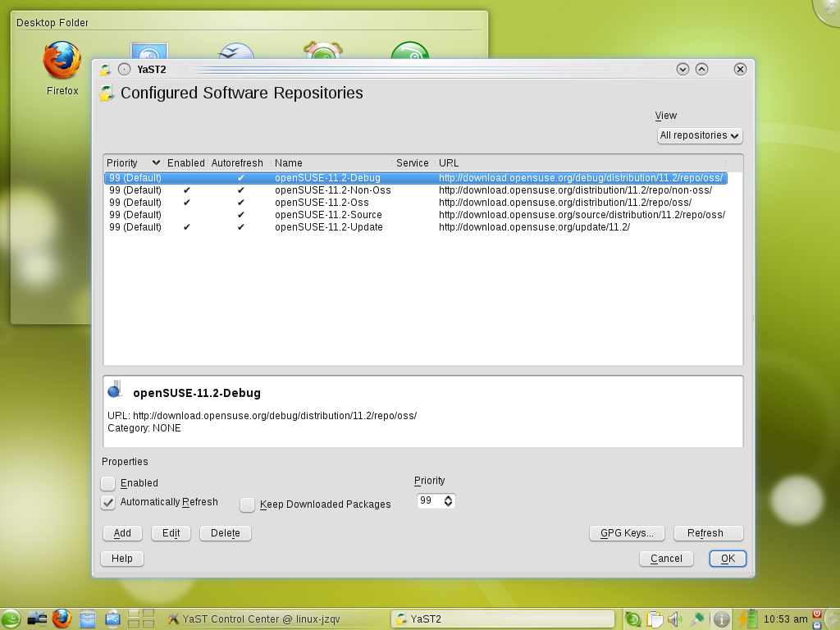Click the round pin button beside YaST2 title

point(125,69)
